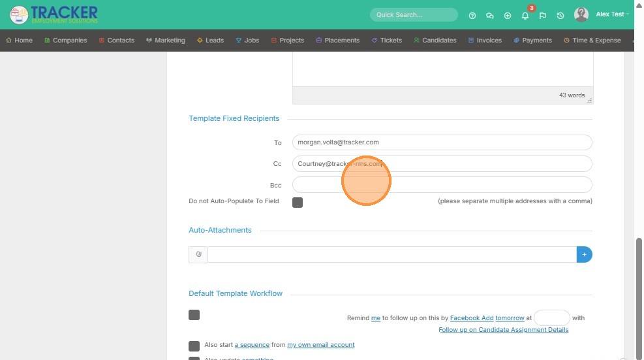Check Do not Auto-Populate To Field box
This screenshot has width=644, height=360.
click(298, 203)
